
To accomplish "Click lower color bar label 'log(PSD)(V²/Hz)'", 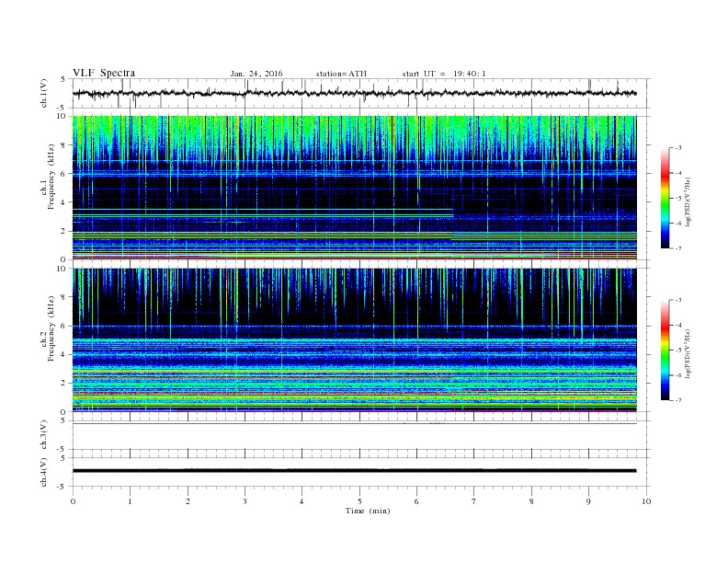I will click(688, 353).
